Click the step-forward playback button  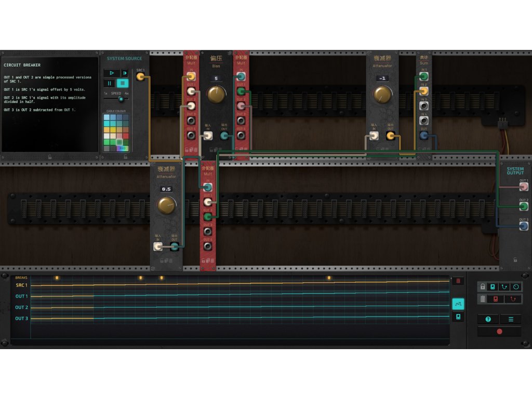[x=125, y=73]
